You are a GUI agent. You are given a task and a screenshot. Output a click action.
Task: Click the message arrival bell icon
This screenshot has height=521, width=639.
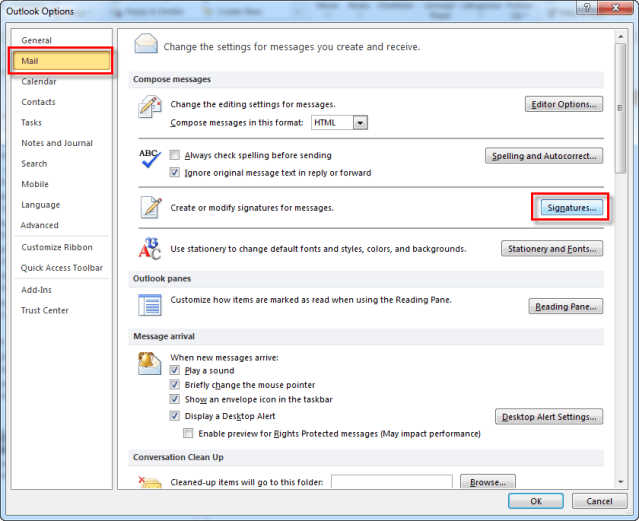point(150,360)
